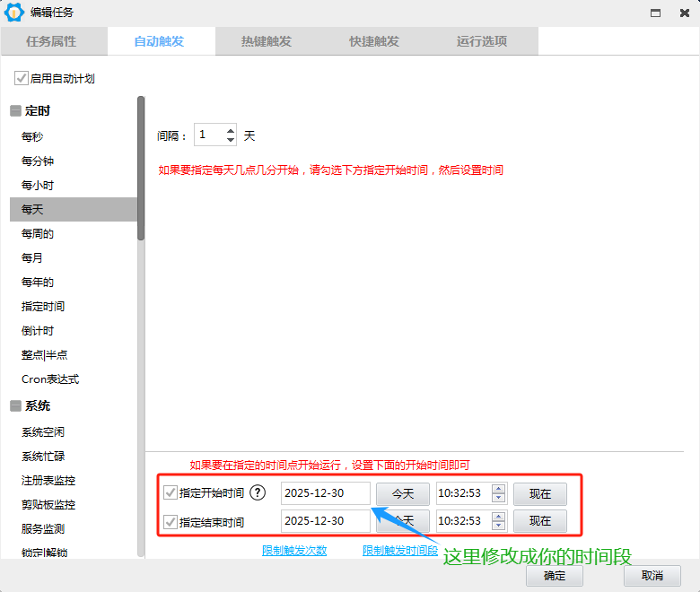Click the start date input field
The height and width of the screenshot is (592, 700).
[x=325, y=493]
